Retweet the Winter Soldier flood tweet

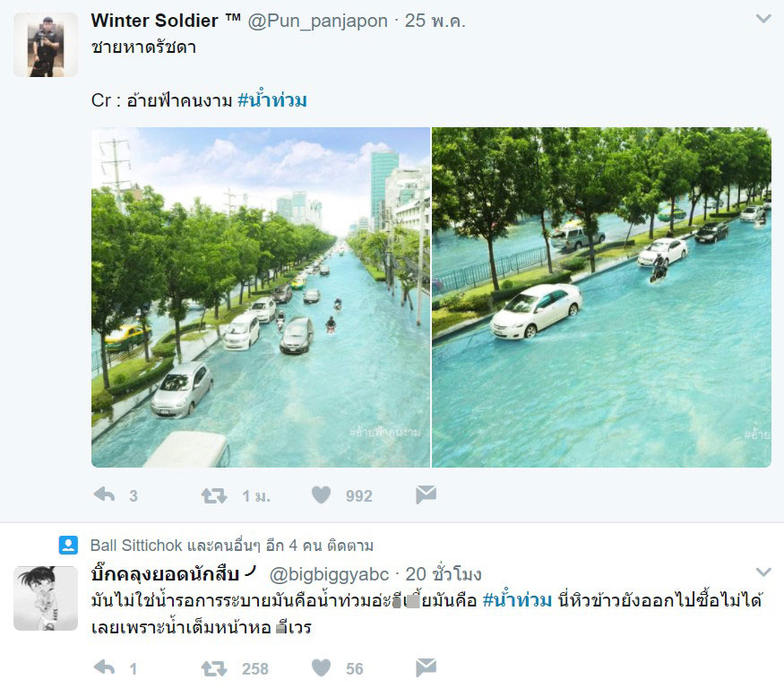coord(214,495)
